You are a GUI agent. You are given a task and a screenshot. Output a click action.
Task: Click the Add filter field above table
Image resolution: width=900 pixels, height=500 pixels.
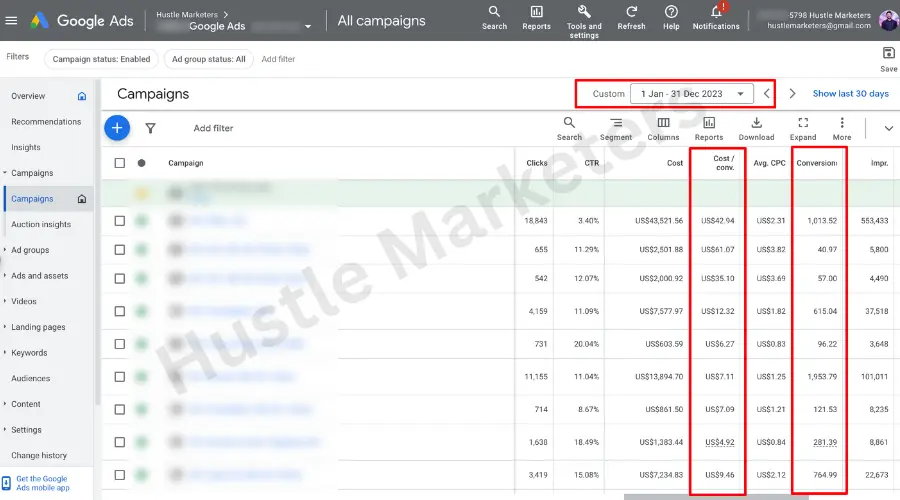pos(213,128)
